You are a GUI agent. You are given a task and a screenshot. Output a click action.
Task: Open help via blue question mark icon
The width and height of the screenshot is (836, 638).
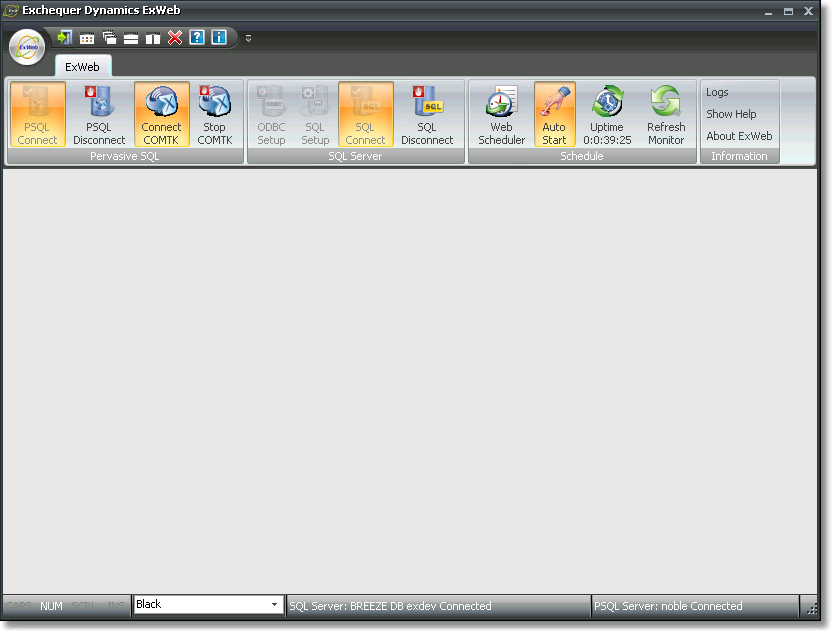click(197, 37)
